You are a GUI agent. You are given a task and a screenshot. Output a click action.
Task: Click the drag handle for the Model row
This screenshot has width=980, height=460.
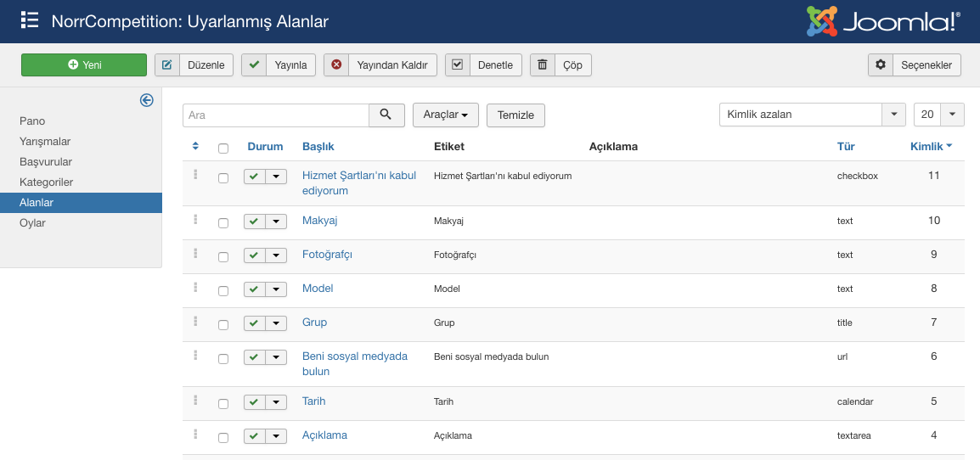[x=195, y=288]
